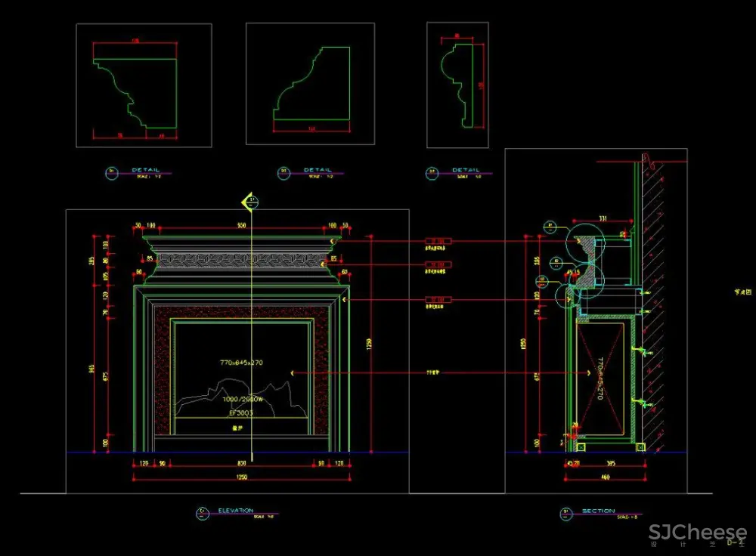Image resolution: width=756 pixels, height=556 pixels.
Task: Click the 1250 overall width dimension
Action: [241, 477]
